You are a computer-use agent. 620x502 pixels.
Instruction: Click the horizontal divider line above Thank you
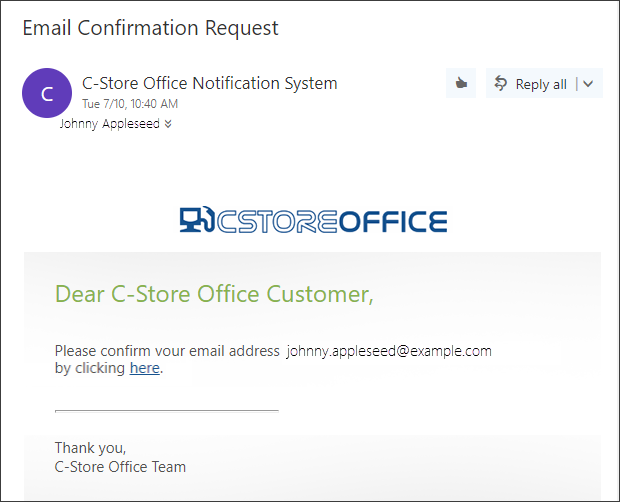tap(167, 411)
